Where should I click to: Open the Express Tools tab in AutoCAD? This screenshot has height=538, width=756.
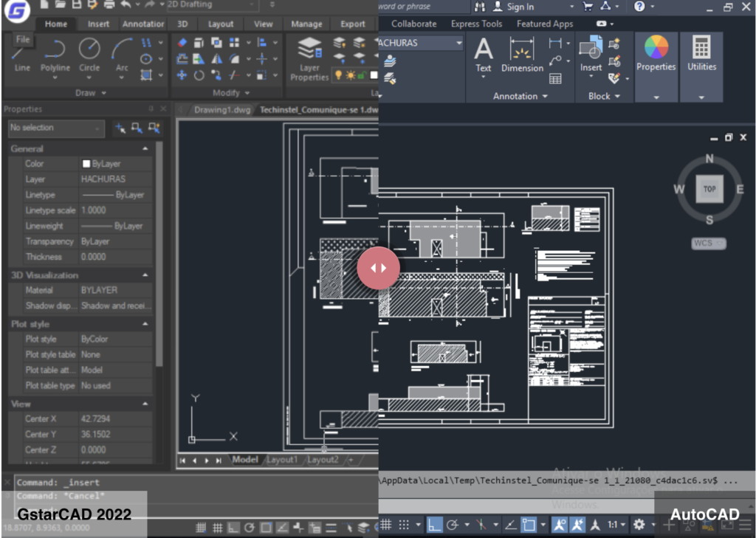click(x=476, y=24)
